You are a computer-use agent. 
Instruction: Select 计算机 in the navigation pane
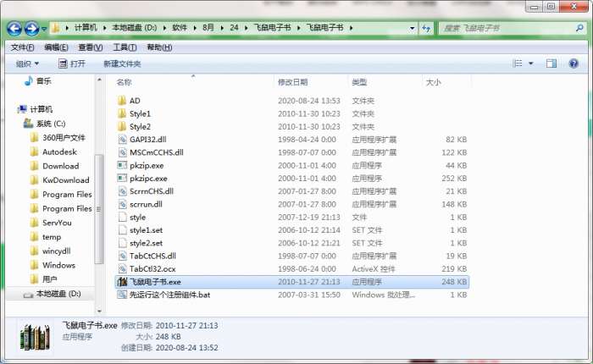41,109
